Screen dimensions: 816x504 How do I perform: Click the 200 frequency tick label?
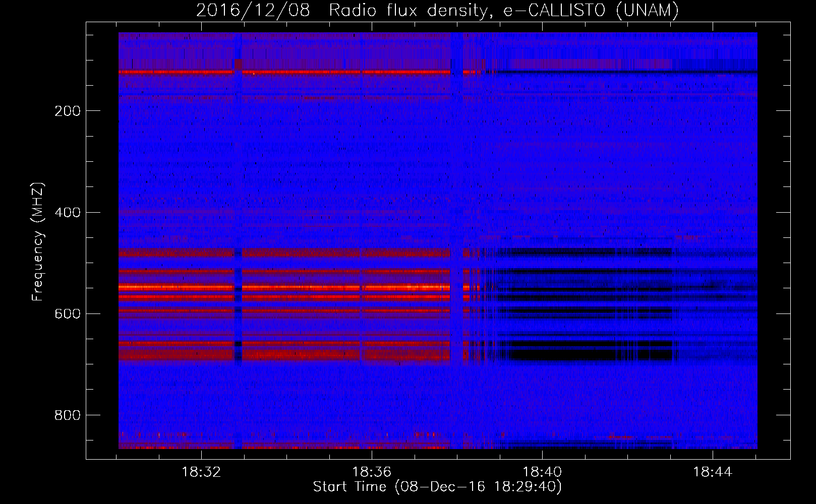[68, 111]
